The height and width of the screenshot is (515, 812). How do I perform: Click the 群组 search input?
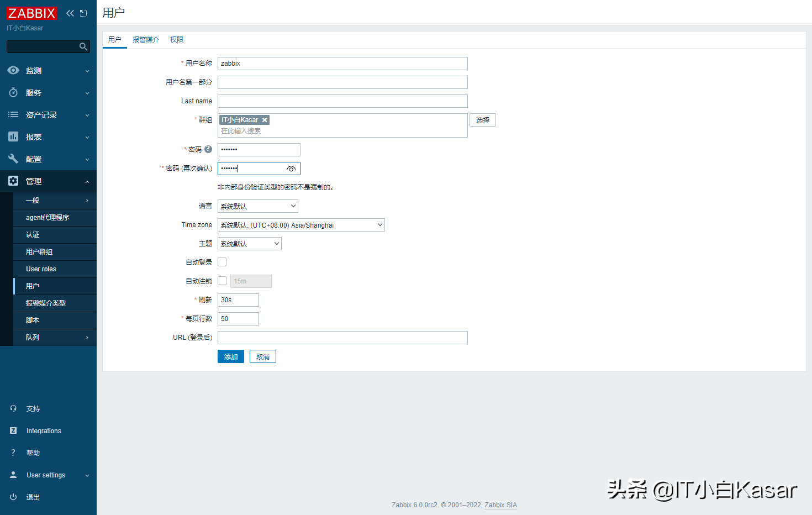(342, 131)
